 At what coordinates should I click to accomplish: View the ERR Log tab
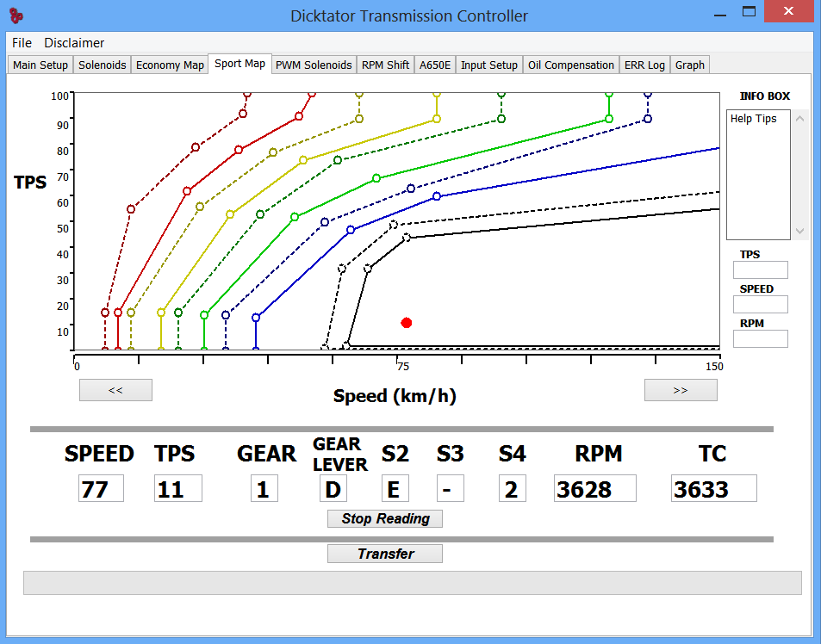[644, 65]
